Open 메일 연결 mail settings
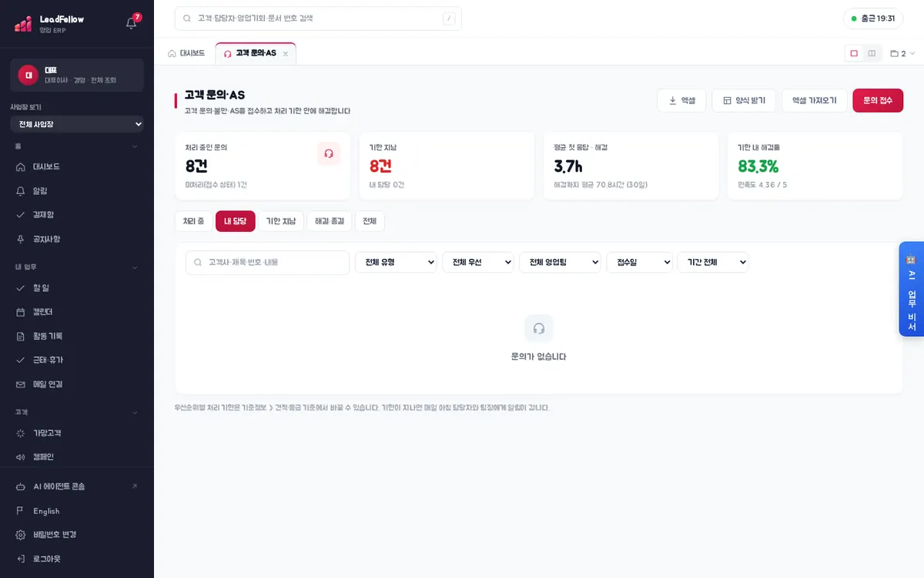Screen dimensions: 924x578 [x=77, y=384]
